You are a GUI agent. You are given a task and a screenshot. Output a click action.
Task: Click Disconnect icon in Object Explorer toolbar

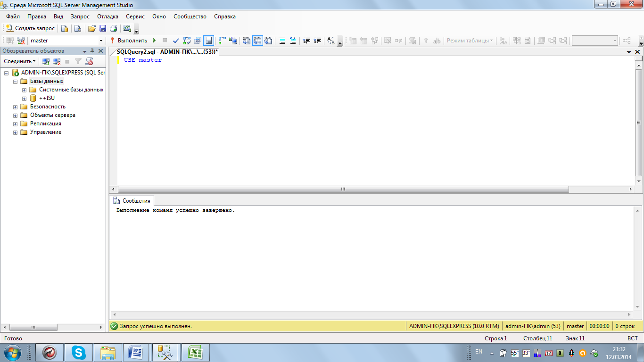[x=57, y=61]
